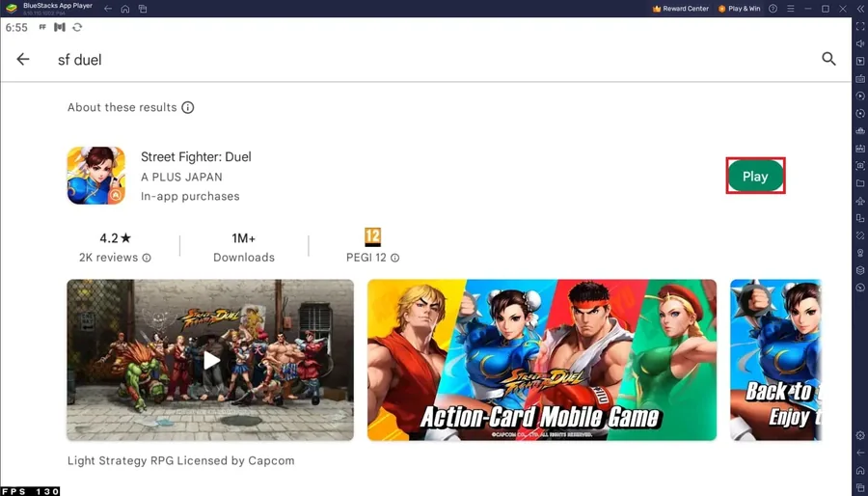Click the sidebar play-in-circle icon

(x=859, y=96)
